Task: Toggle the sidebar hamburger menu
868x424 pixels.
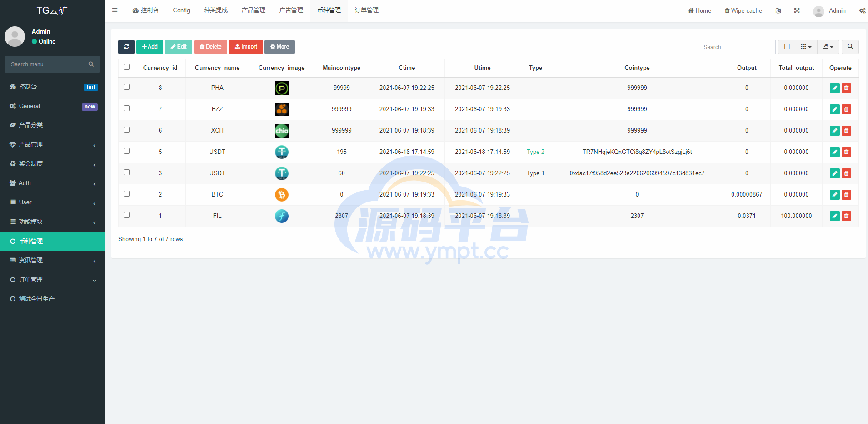Action: [115, 10]
